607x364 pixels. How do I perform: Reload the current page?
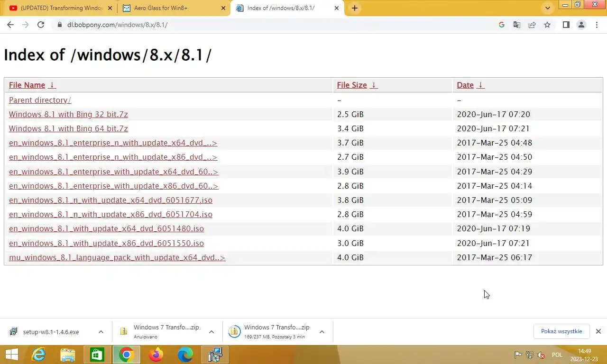point(41,25)
